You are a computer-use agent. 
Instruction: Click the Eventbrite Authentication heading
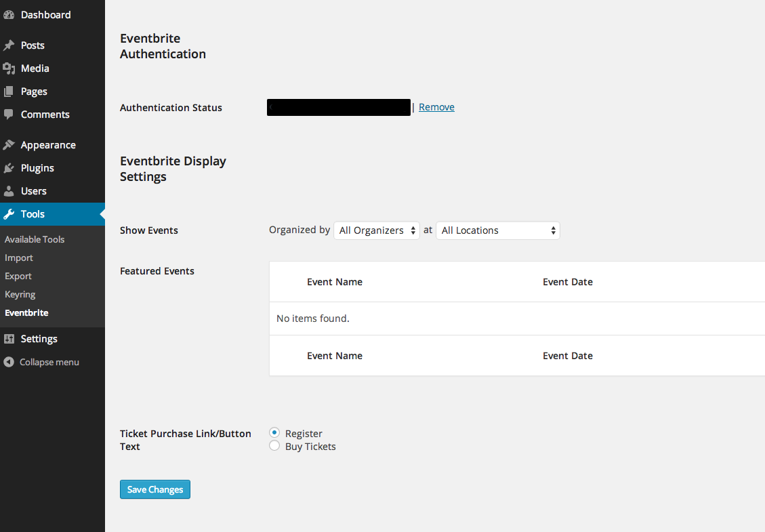pos(163,46)
